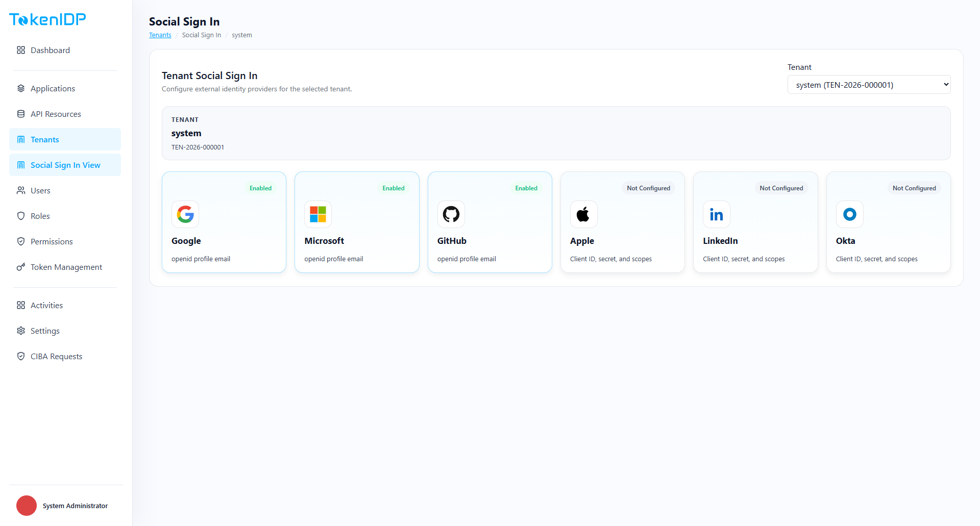Screen dimensions: 980x526
Task: Click the LinkedIn provider logo
Action: click(717, 214)
